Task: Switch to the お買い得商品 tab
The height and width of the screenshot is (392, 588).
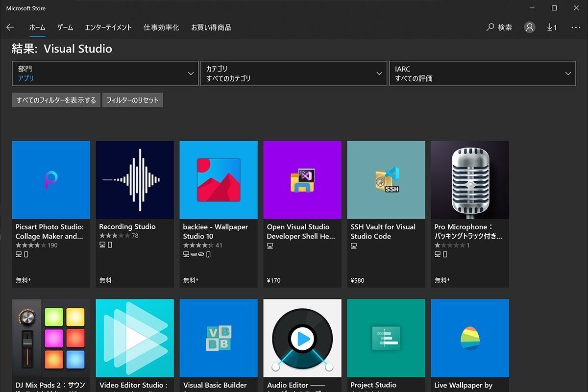Action: (x=211, y=27)
